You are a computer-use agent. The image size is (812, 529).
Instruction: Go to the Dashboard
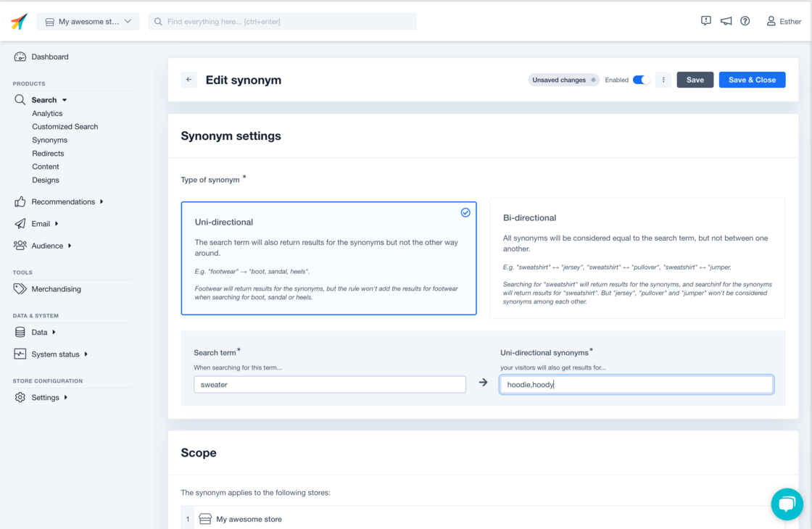(x=49, y=57)
